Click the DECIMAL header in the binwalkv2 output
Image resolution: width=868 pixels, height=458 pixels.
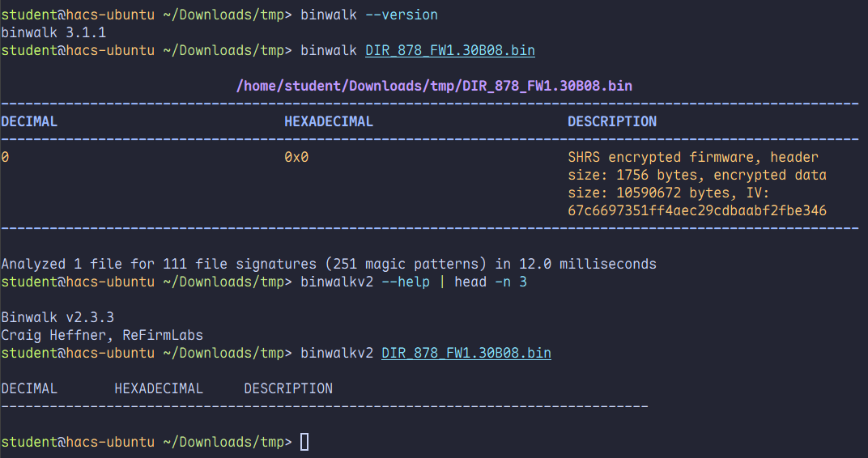click(x=29, y=388)
